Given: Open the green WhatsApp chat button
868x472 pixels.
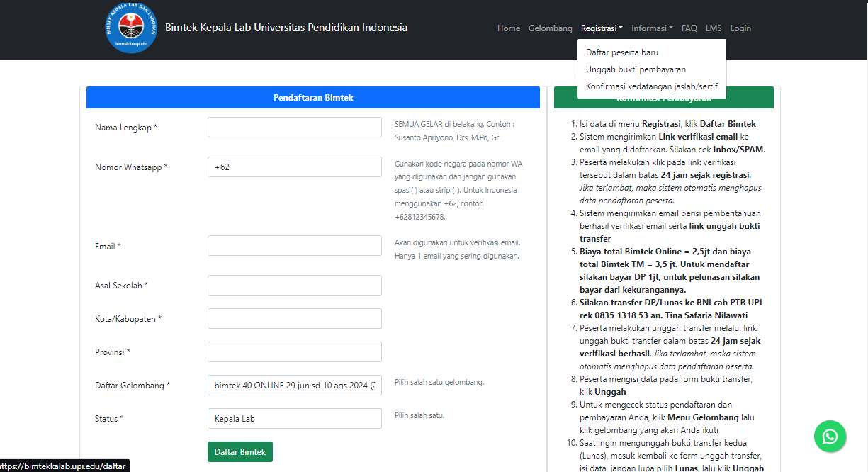Looking at the screenshot, I should 830,436.
